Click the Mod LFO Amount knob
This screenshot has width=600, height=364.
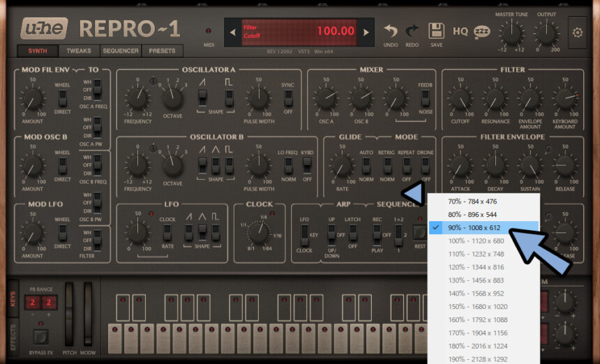click(33, 233)
